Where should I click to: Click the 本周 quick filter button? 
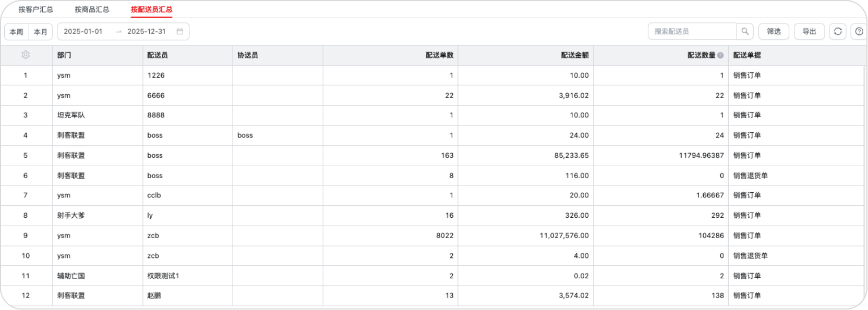[17, 32]
